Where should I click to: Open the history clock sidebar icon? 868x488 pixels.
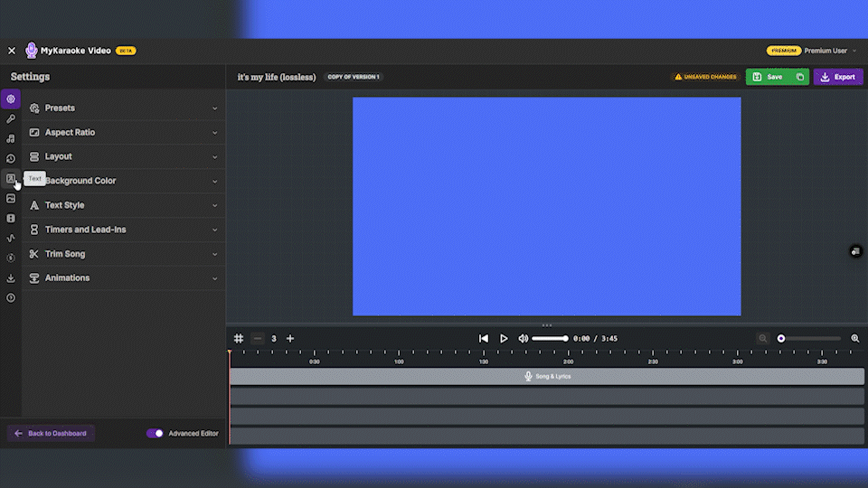[11, 159]
